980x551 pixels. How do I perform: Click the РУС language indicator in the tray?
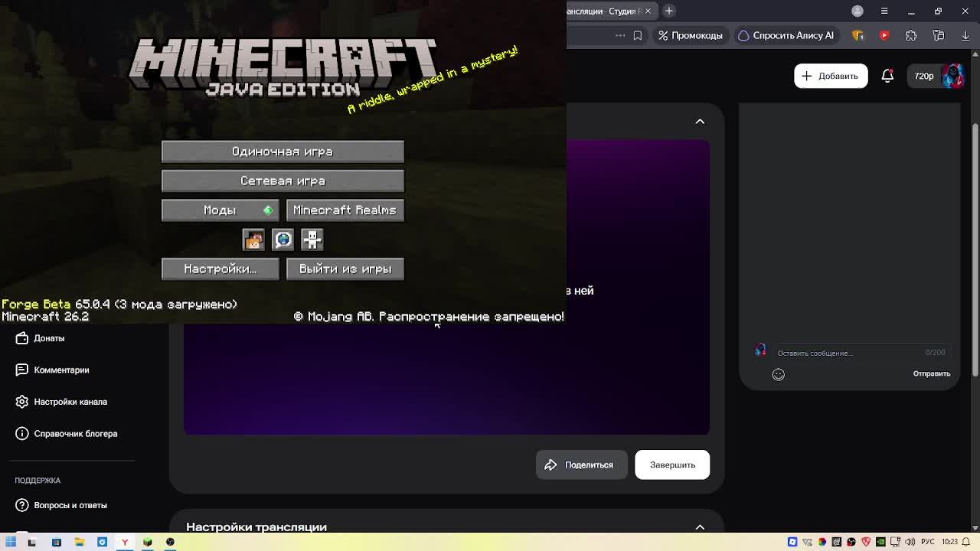point(927,542)
